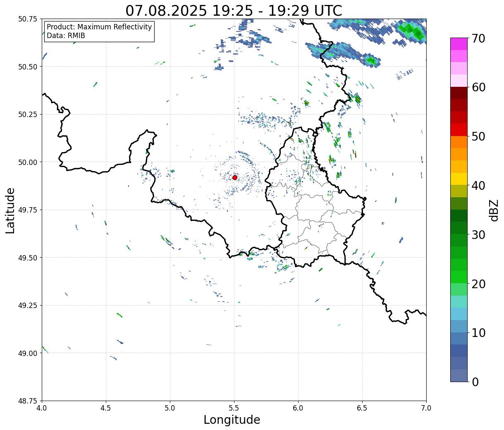This screenshot has width=504, height=430.
Task: Click longitude tick label 7.0
Action: 426,408
